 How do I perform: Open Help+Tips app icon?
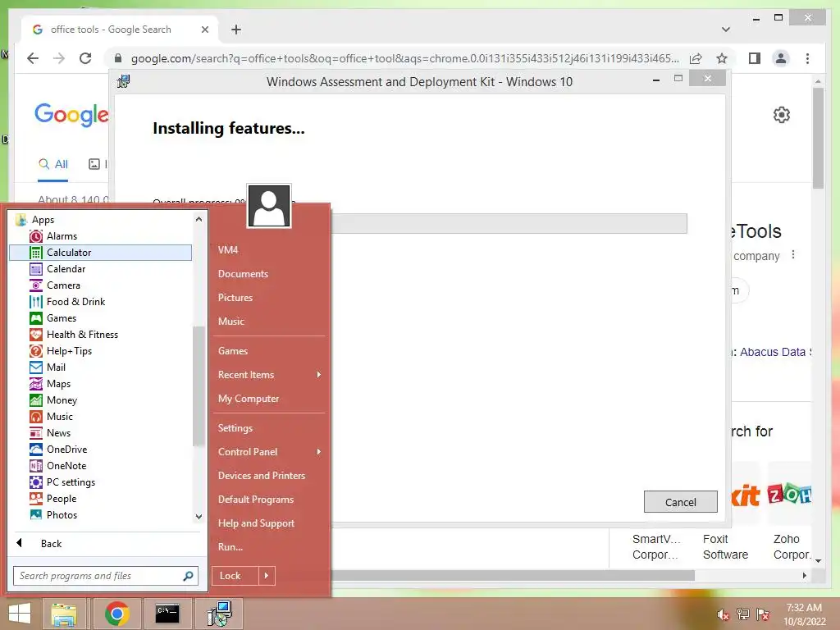pyautogui.click(x=36, y=351)
